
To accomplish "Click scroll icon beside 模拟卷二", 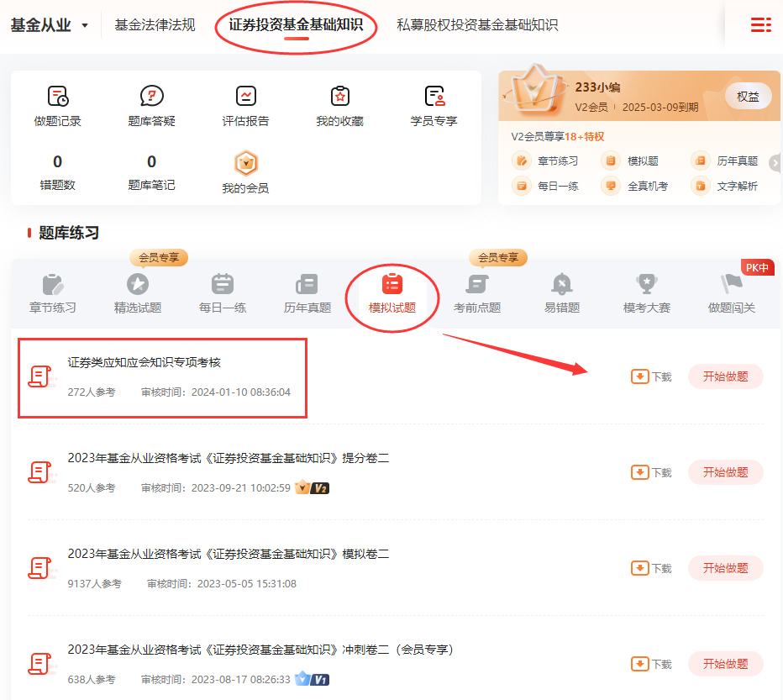I will (x=41, y=569).
